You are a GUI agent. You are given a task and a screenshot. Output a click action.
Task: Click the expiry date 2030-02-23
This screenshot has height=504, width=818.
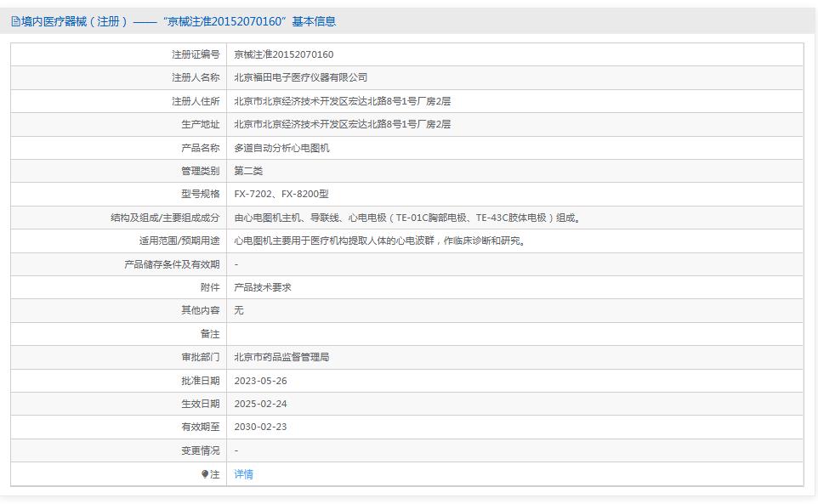pyautogui.click(x=260, y=427)
